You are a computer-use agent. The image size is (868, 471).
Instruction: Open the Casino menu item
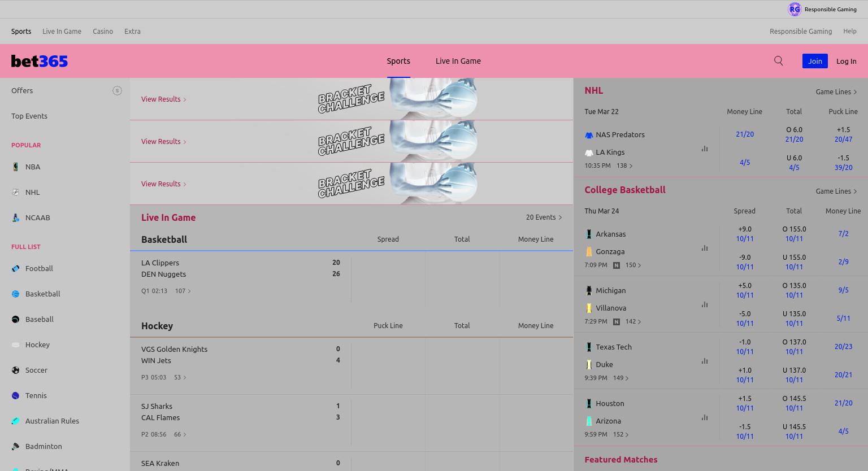tap(103, 31)
